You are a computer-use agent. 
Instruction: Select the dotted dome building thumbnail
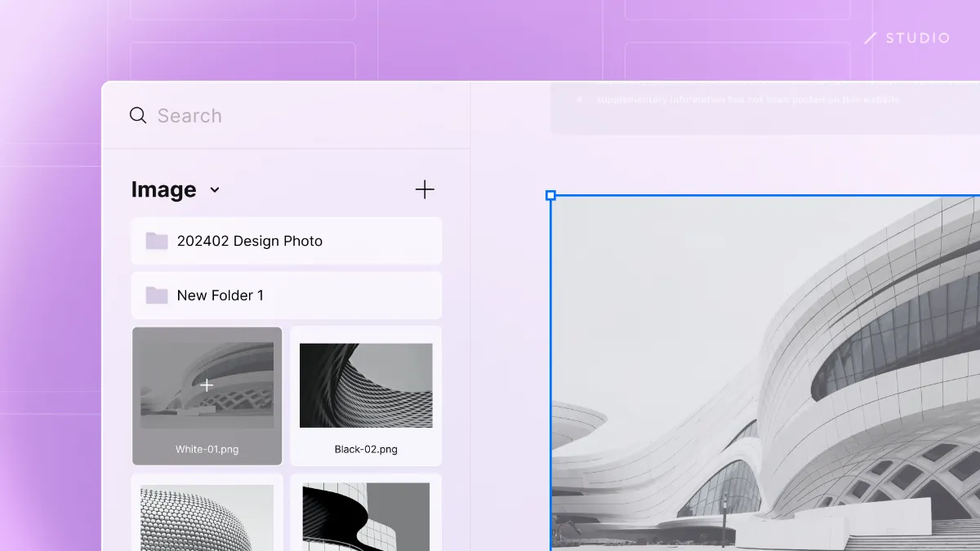pos(207,518)
